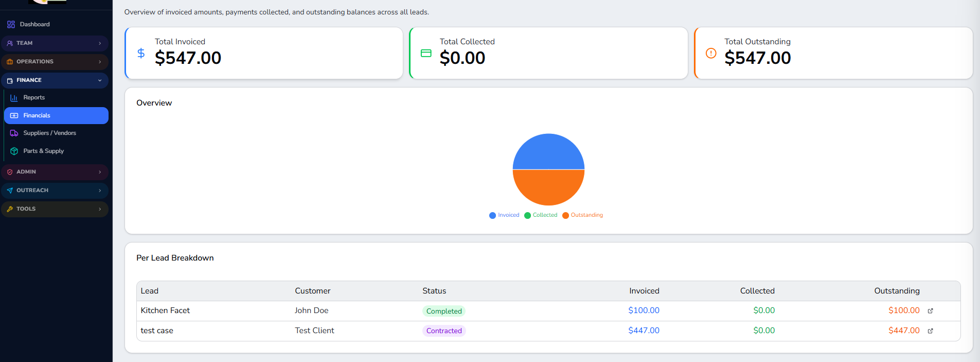The height and width of the screenshot is (362, 980).
Task: Open the Dashboard menu item
Action: (x=55, y=24)
